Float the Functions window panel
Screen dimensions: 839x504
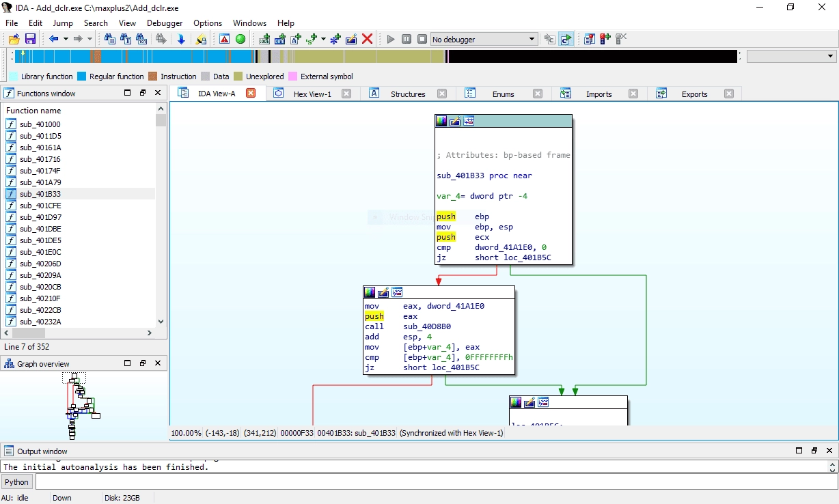(x=143, y=93)
